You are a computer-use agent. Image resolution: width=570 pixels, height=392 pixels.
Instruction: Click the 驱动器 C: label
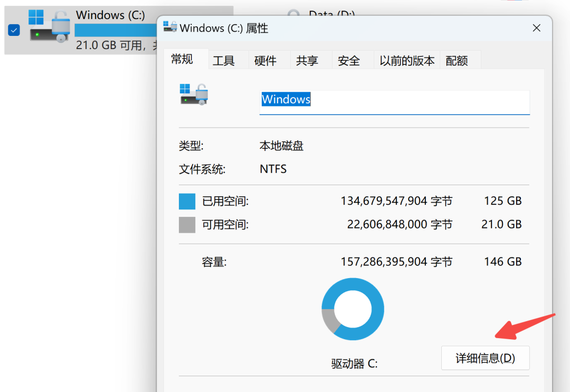[355, 364]
